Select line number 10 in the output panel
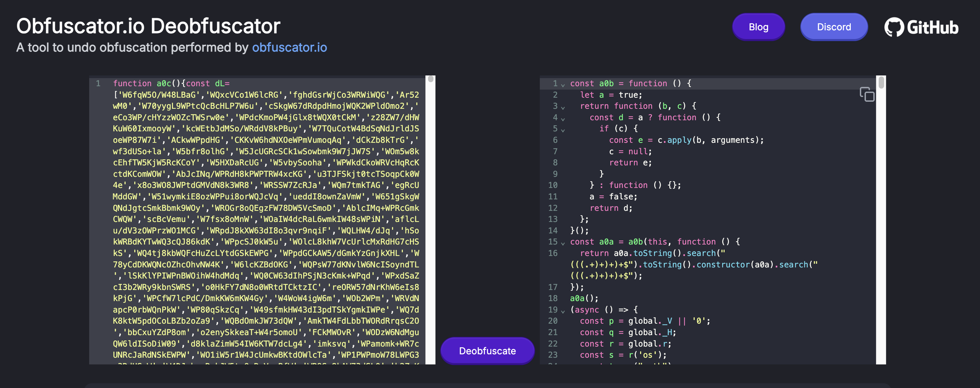This screenshot has height=388, width=980. [552, 185]
